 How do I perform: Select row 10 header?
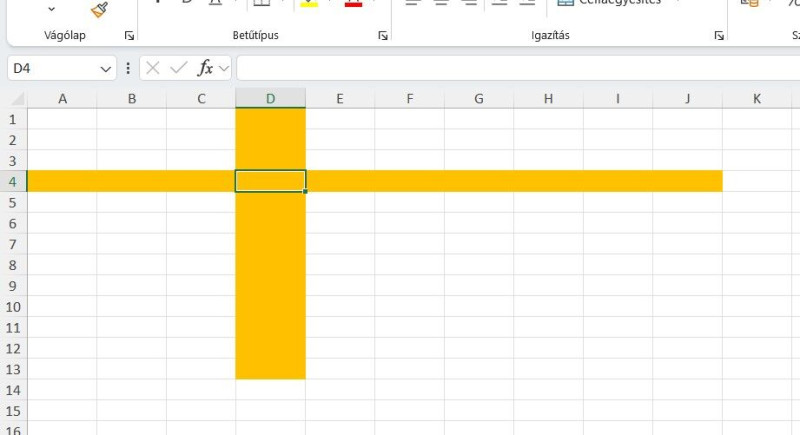(13, 307)
